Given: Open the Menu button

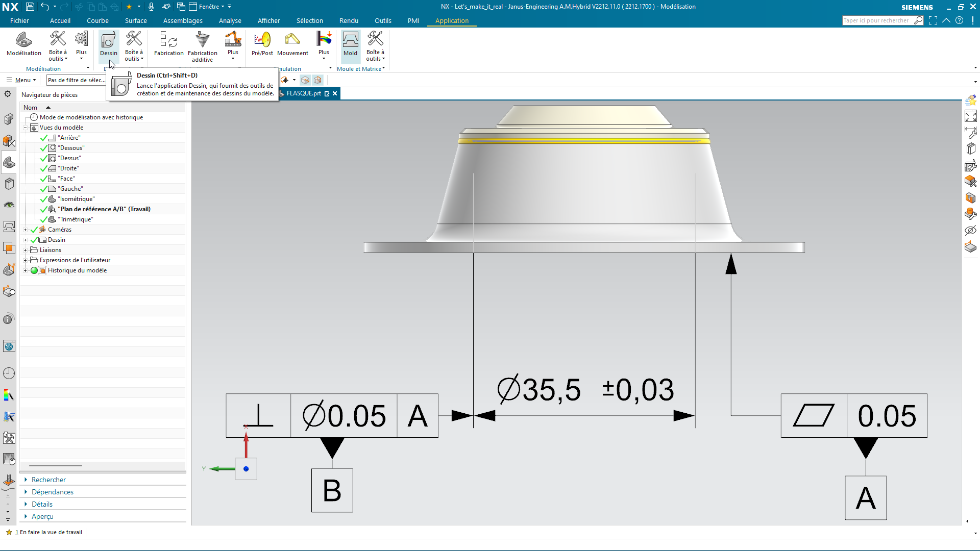Looking at the screenshot, I should pos(20,80).
